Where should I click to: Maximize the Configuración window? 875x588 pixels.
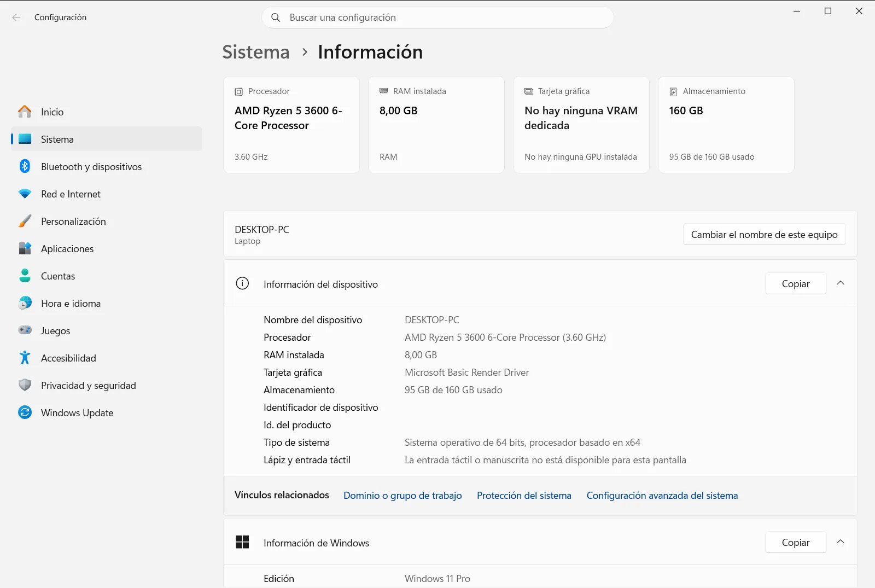click(828, 11)
